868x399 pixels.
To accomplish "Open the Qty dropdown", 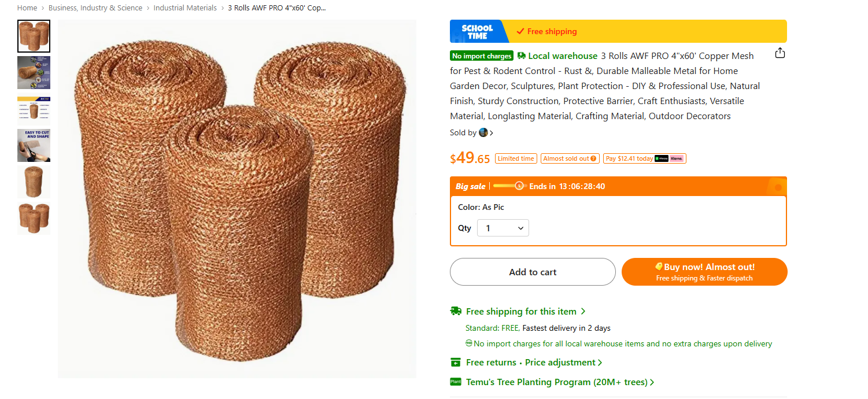I will 503,228.
